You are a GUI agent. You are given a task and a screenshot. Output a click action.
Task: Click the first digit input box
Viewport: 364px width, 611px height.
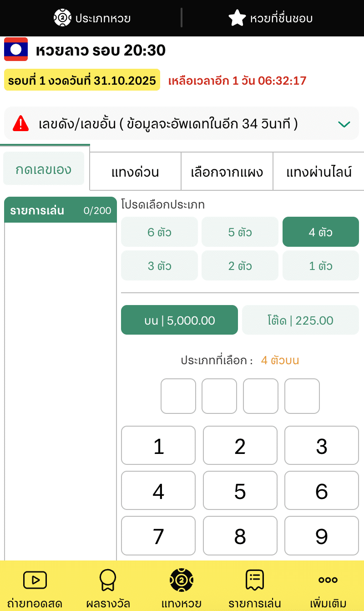click(x=178, y=396)
